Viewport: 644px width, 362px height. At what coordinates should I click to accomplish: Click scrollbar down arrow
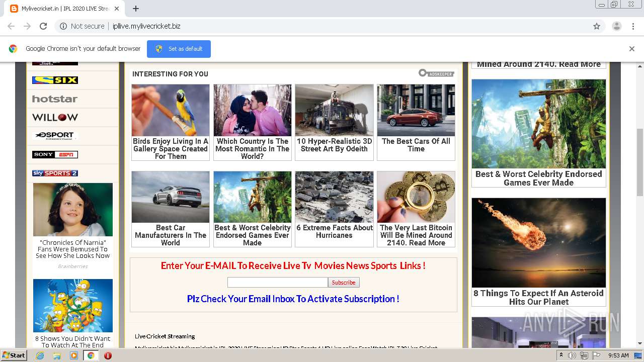(x=640, y=343)
